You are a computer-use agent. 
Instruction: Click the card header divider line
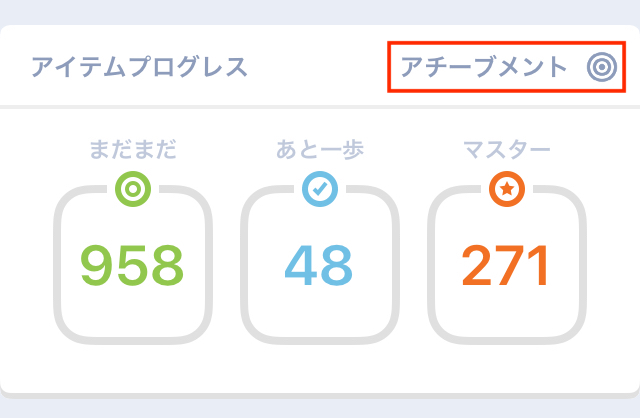(x=320, y=107)
